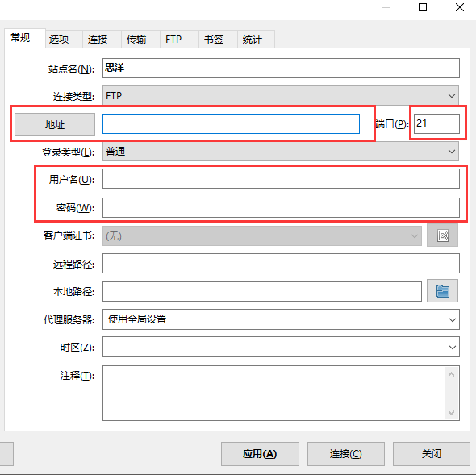Image resolution: width=476 pixels, height=475 pixels.
Task: Click the 连接(C) button
Action: point(346,454)
